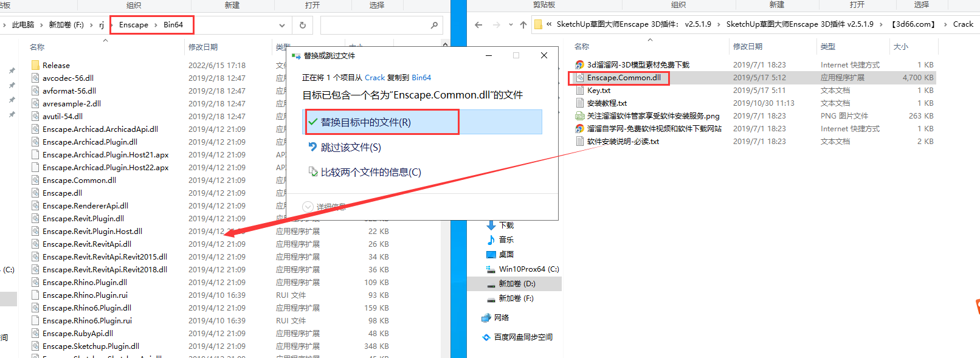Choose 跳过该文件(S) to skip this file
This screenshot has height=358, width=980.
pos(351,147)
